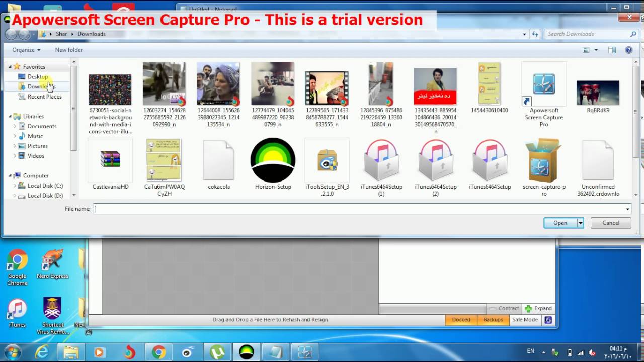The height and width of the screenshot is (362, 644).
Task: Select the screen-capture-pro installer file
Action: click(x=544, y=167)
